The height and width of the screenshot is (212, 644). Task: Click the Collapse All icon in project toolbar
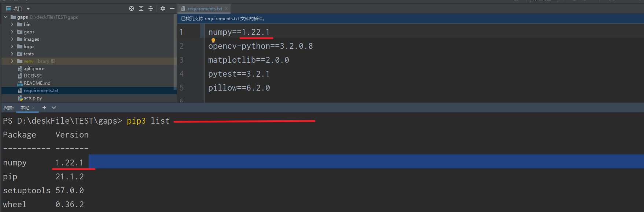coord(151,8)
